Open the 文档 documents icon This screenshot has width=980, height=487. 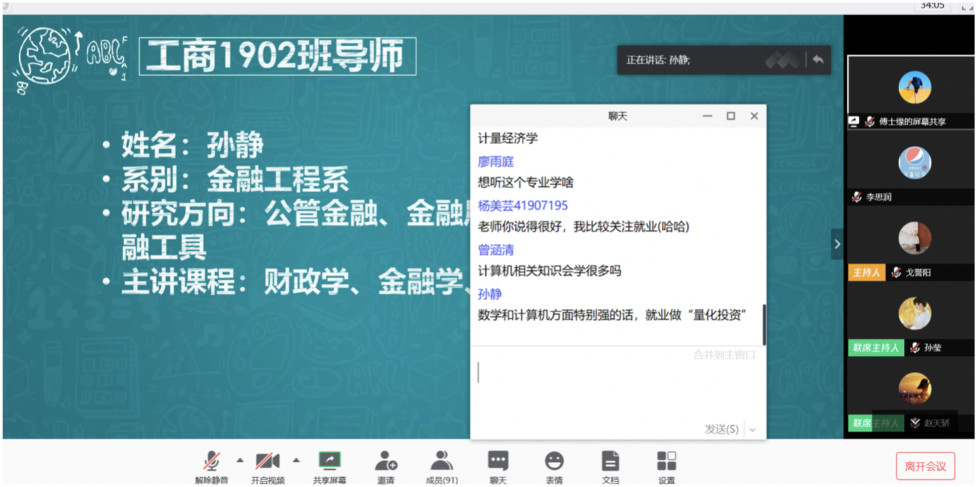pos(610,461)
